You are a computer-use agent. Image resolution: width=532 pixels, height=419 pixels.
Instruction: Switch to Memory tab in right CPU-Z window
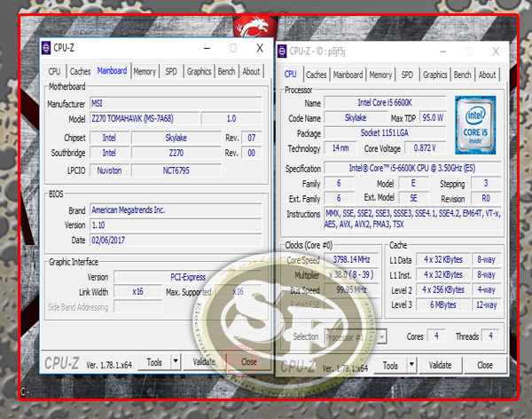(380, 75)
